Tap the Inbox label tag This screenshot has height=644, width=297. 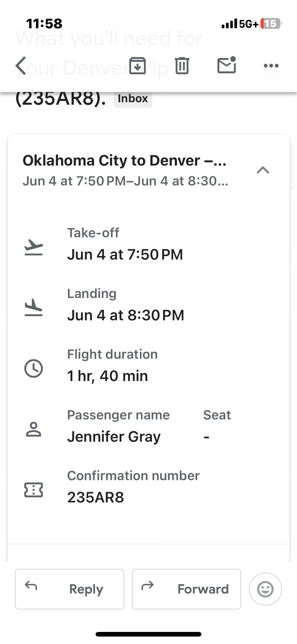pyautogui.click(x=133, y=99)
